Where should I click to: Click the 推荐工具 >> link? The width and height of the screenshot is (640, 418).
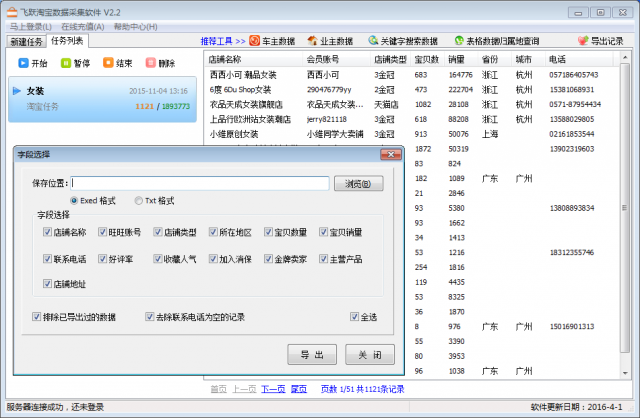(x=223, y=41)
